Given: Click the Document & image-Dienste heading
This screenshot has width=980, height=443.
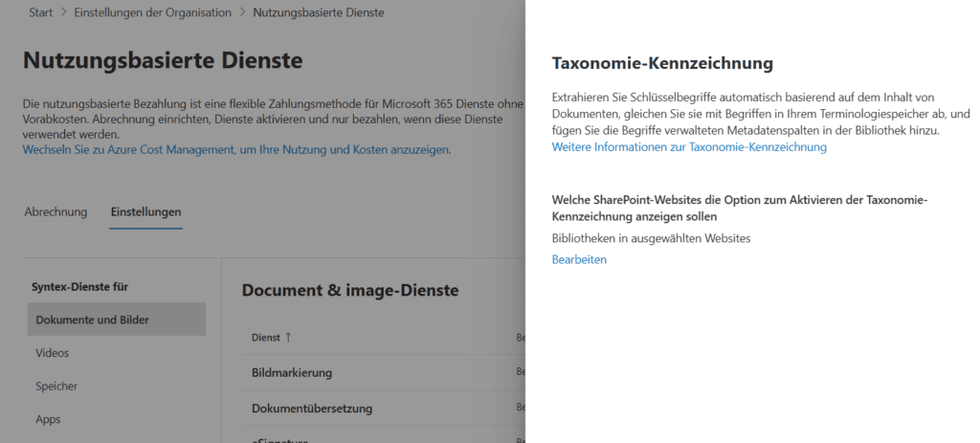Looking at the screenshot, I should (x=350, y=290).
